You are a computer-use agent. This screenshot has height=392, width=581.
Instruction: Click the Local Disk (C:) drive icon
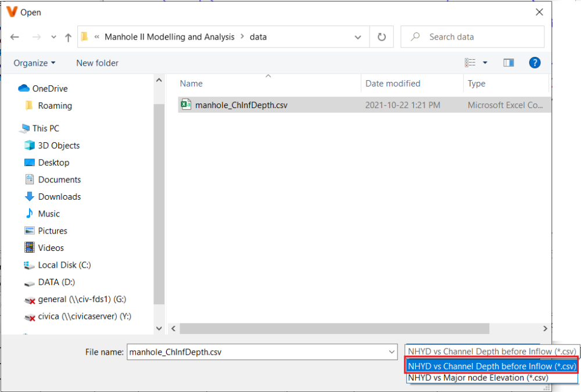pos(29,265)
